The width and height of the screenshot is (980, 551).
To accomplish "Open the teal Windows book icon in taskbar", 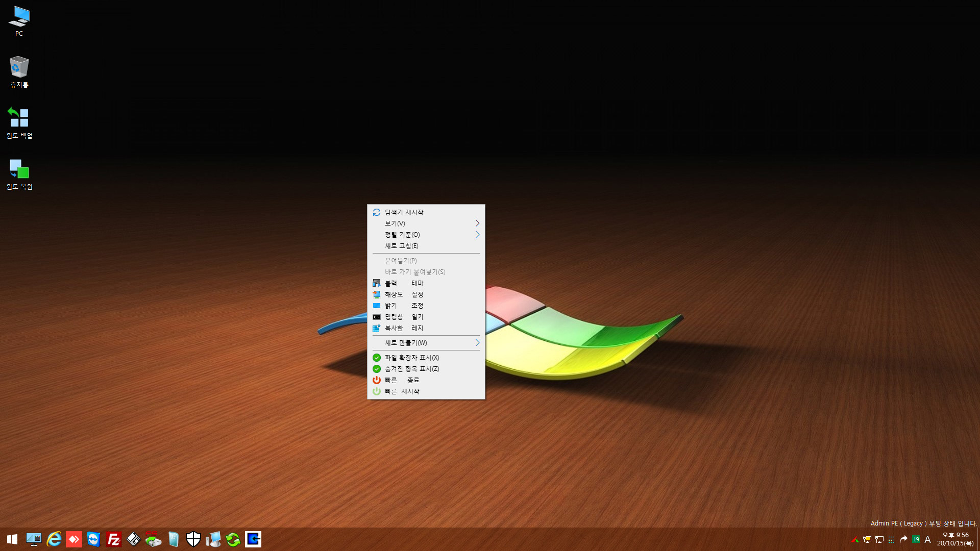I will (x=173, y=539).
